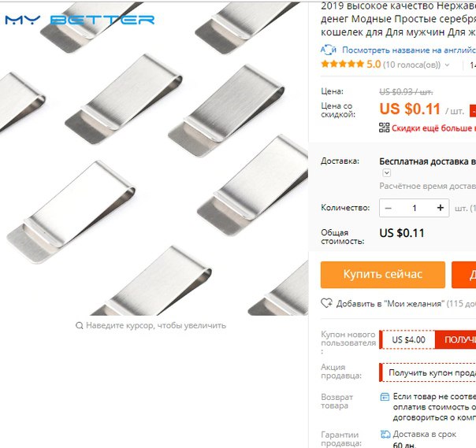Screen dimensions: 476x448
Task: Expand the shipping options chevron under Доставка
Action: (x=386, y=173)
